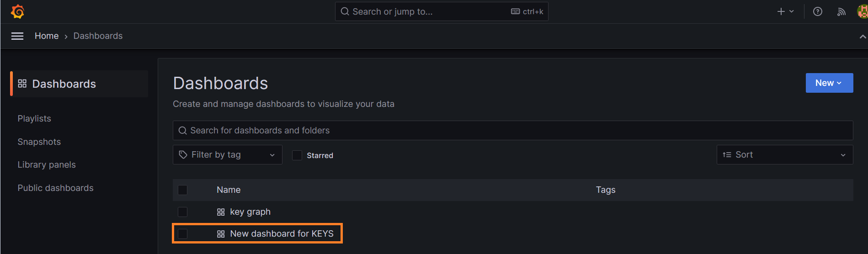Collapse the top bar with the chevron
Image resolution: width=868 pixels, height=254 pixels.
click(863, 37)
